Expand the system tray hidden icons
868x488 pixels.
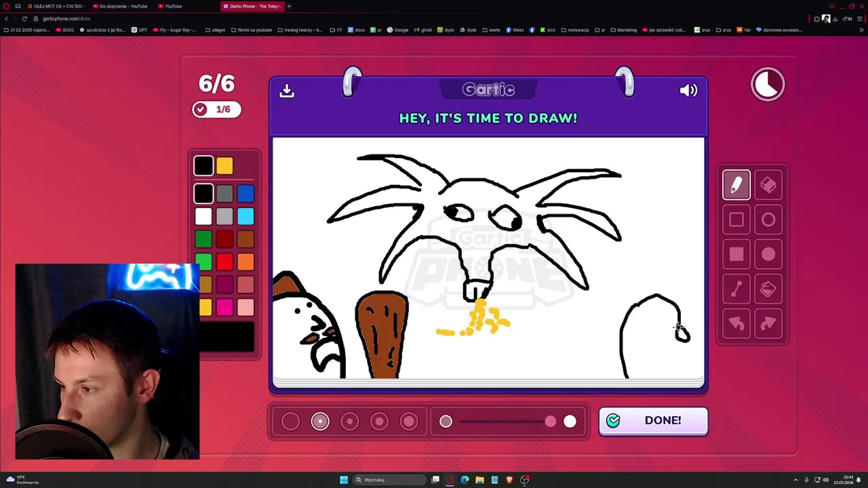pyautogui.click(x=796, y=480)
